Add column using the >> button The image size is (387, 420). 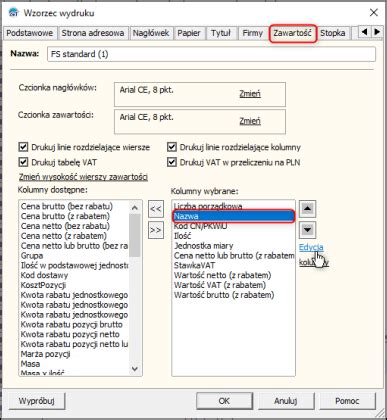pos(156,230)
